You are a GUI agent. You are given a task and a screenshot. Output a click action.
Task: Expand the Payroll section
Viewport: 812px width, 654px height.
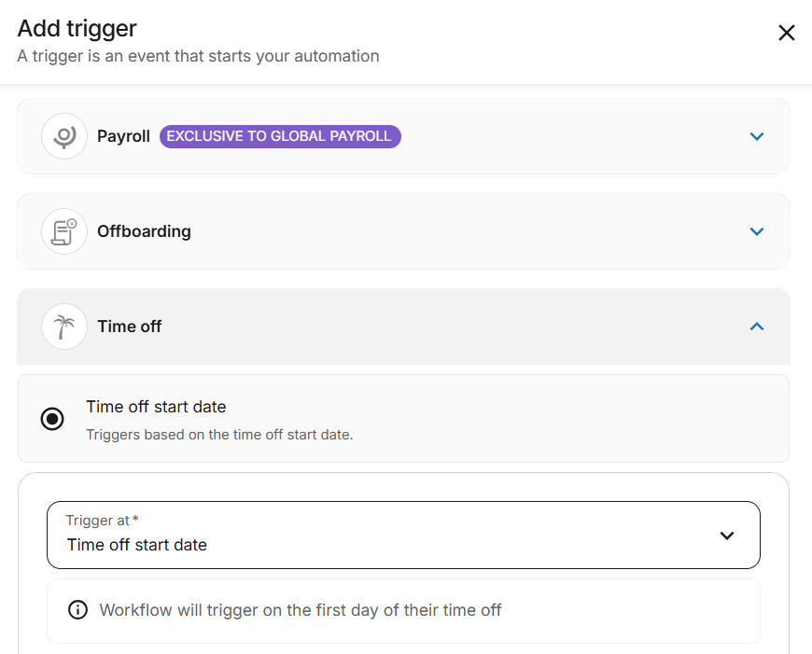[x=757, y=135]
